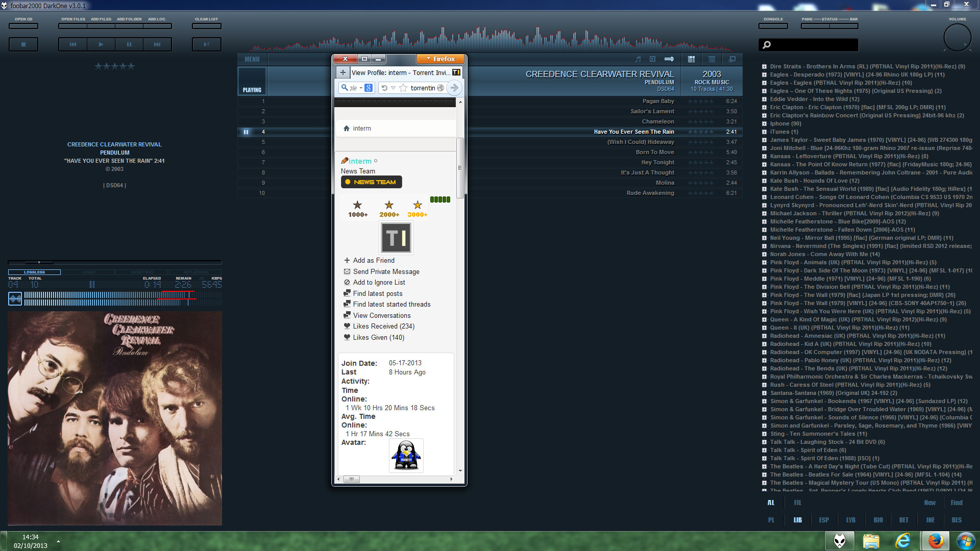This screenshot has width=980, height=551.
Task: Set rating with the five-star control
Action: coord(115,66)
